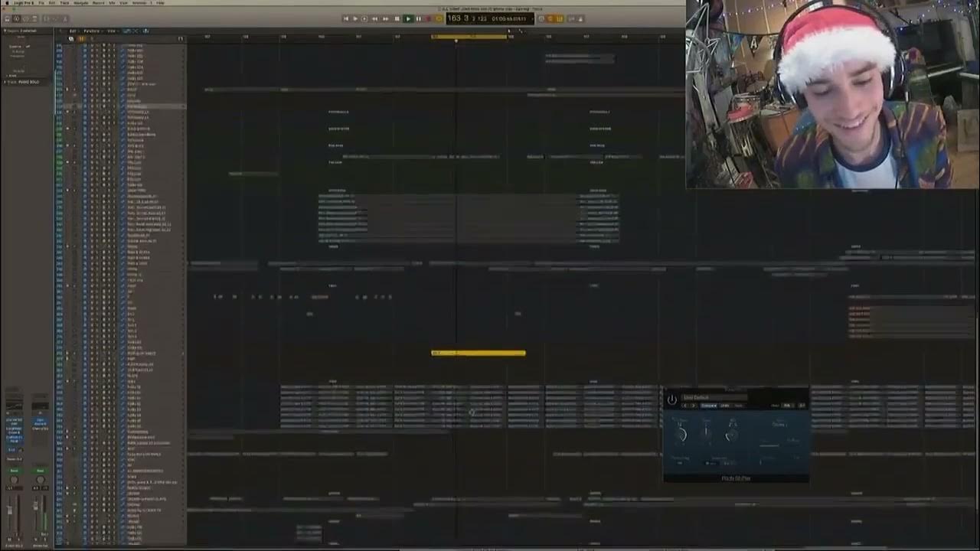Open the Record menu
980x551 pixels.
pyautogui.click(x=98, y=3)
